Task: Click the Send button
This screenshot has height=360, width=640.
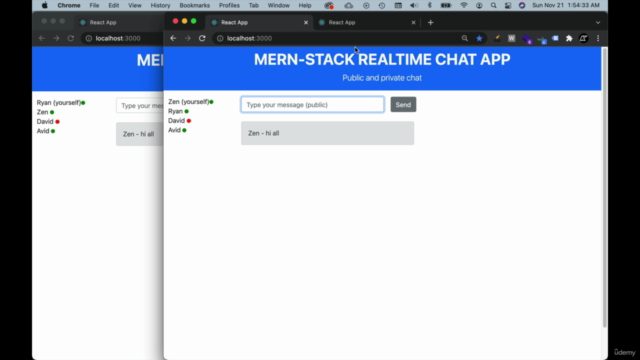Action: pos(403,104)
